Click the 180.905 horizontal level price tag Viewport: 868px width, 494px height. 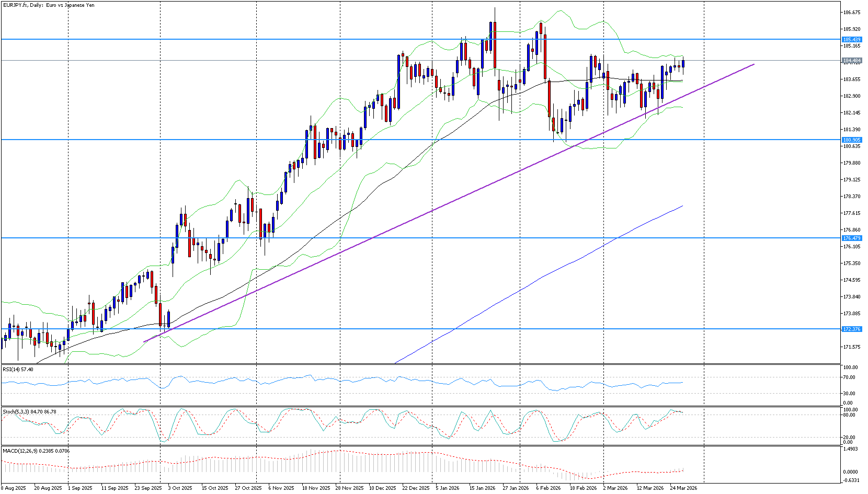click(x=851, y=140)
